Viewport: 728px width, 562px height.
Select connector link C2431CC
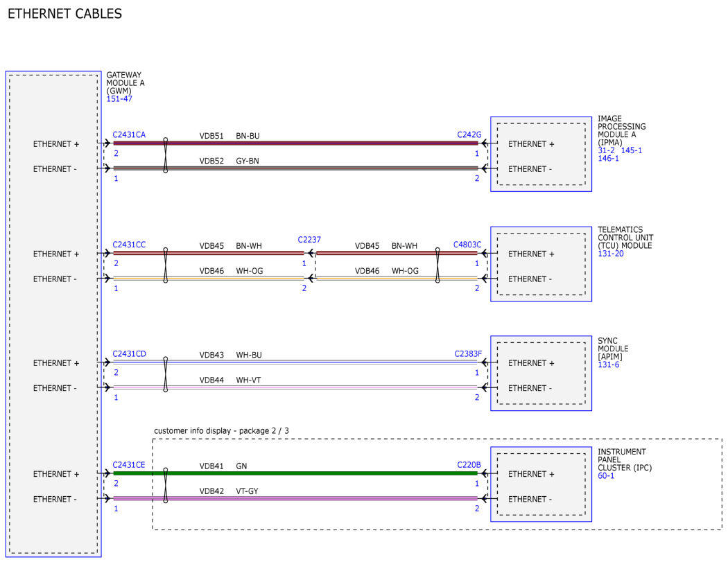pyautogui.click(x=129, y=245)
